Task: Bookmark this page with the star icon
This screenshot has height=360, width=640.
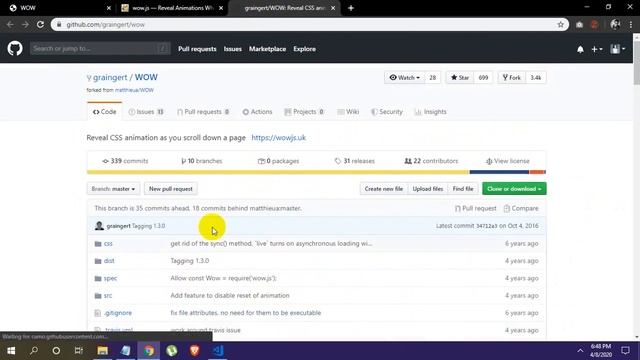Action: point(560,24)
